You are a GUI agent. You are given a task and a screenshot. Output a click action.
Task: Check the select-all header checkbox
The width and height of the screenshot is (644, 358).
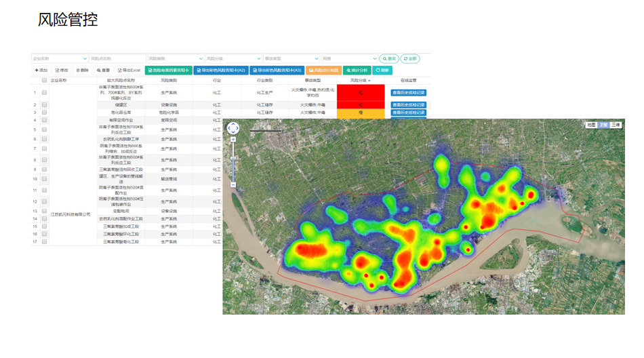click(44, 80)
